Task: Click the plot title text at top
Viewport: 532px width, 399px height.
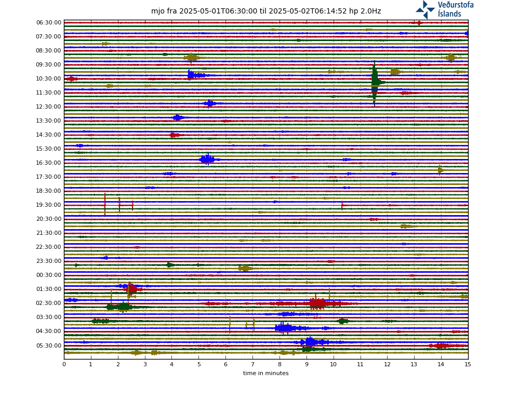Action: coord(266,11)
